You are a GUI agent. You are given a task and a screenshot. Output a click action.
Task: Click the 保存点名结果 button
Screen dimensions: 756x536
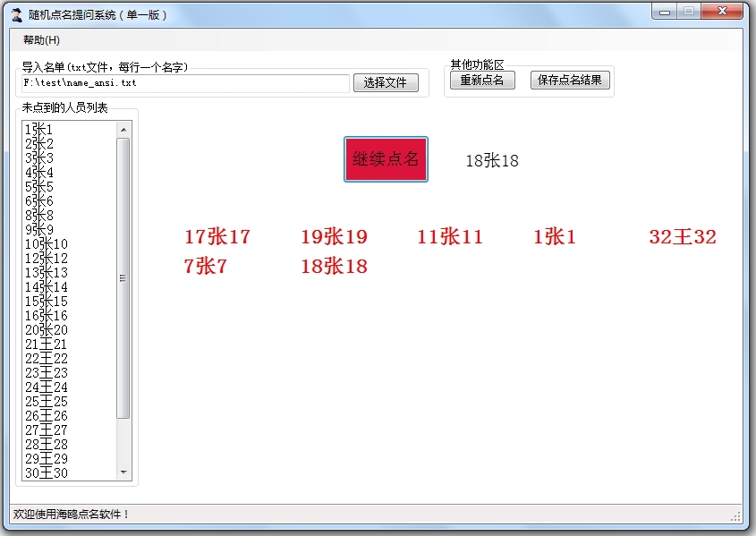pyautogui.click(x=570, y=80)
